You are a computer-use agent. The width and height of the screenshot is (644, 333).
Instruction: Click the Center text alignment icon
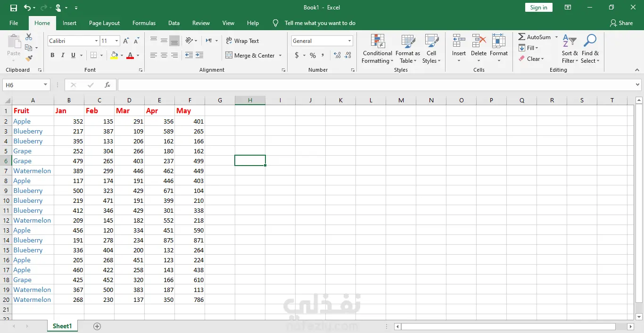(164, 55)
